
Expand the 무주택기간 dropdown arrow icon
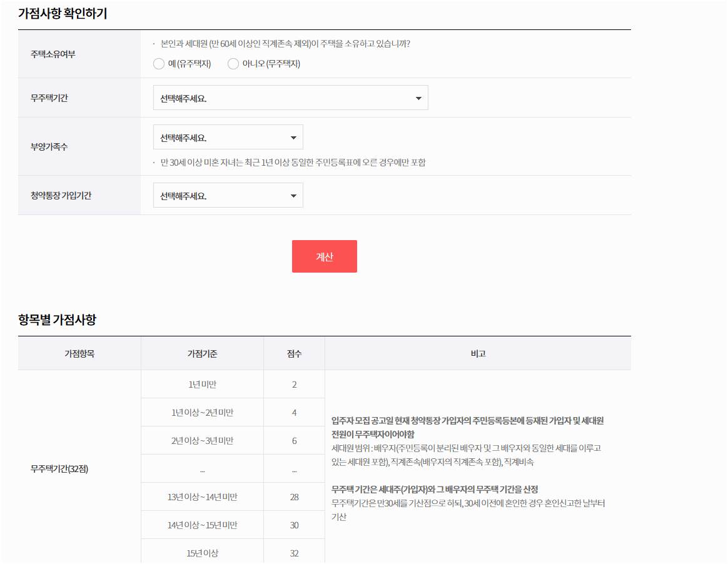coord(418,98)
